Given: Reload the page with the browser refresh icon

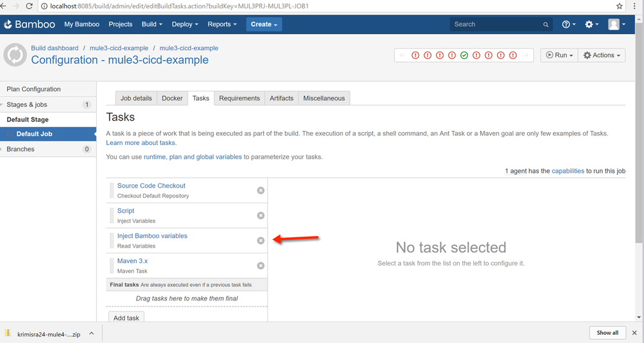Looking at the screenshot, I should click(29, 6).
